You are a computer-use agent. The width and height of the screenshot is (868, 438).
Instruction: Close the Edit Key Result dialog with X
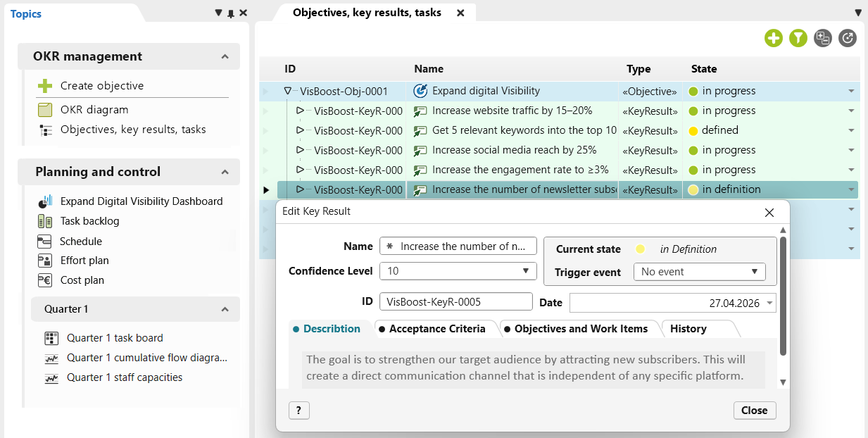[x=769, y=212]
